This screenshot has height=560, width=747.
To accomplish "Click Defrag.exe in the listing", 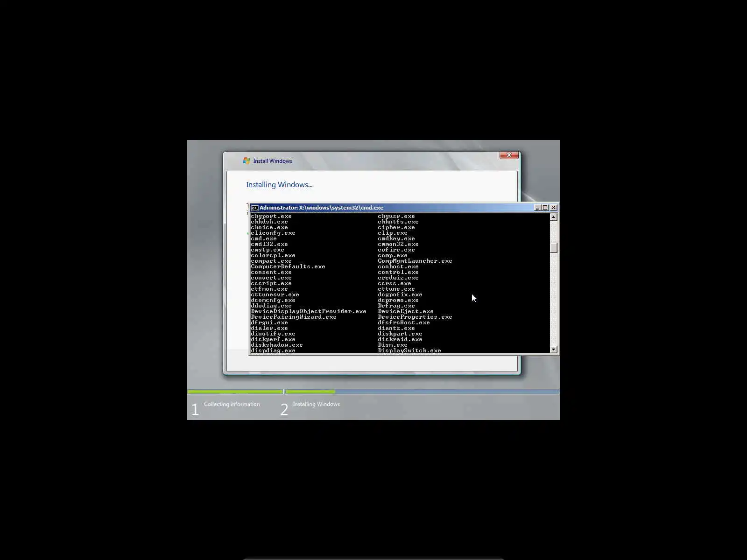I will 396,306.
